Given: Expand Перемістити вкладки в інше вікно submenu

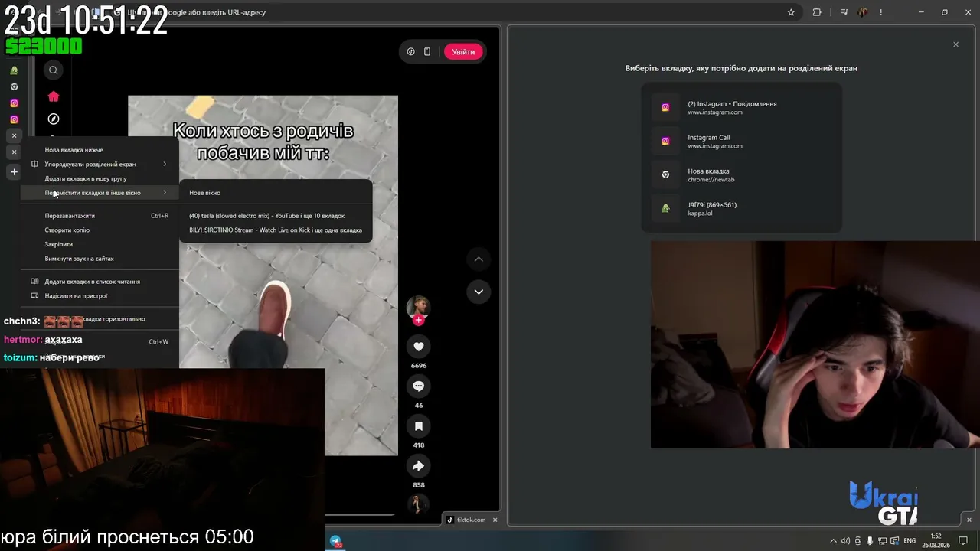Looking at the screenshot, I should (x=100, y=193).
